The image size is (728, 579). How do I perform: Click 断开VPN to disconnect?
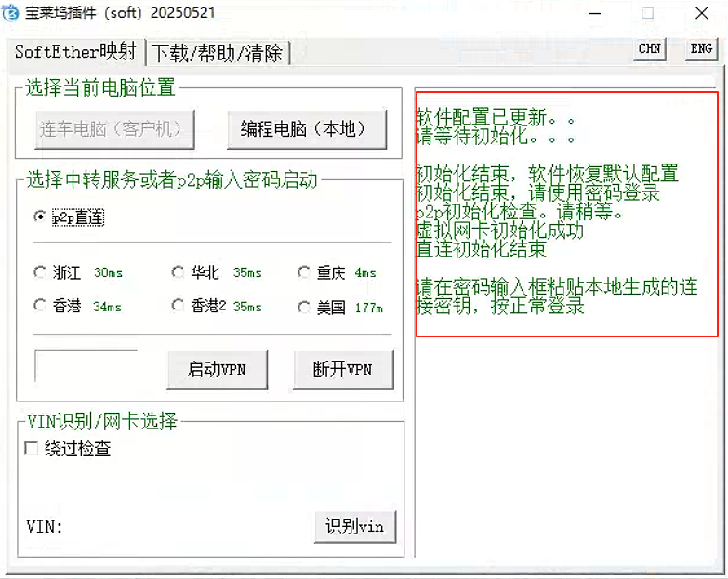[343, 370]
